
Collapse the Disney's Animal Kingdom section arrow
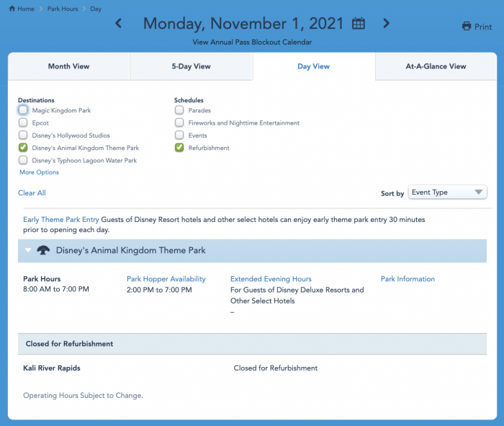(28, 250)
